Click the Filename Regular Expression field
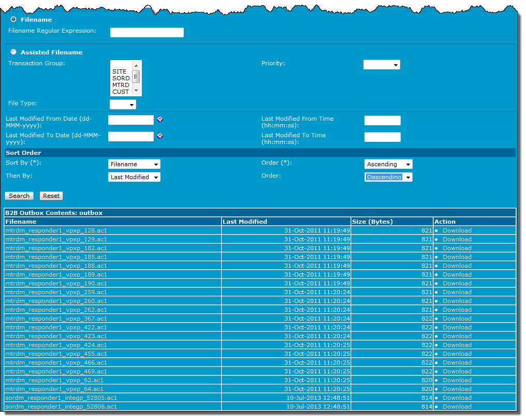The width and height of the screenshot is (526, 420). [x=147, y=33]
